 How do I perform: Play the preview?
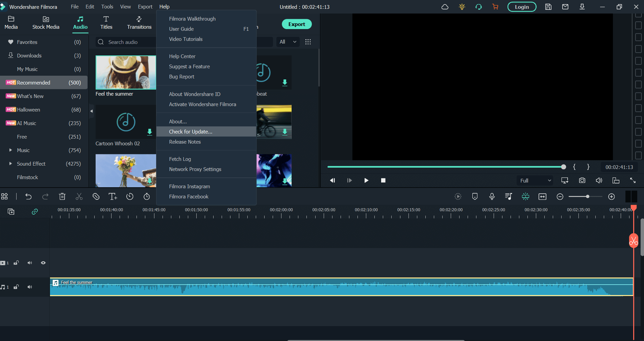tap(366, 180)
